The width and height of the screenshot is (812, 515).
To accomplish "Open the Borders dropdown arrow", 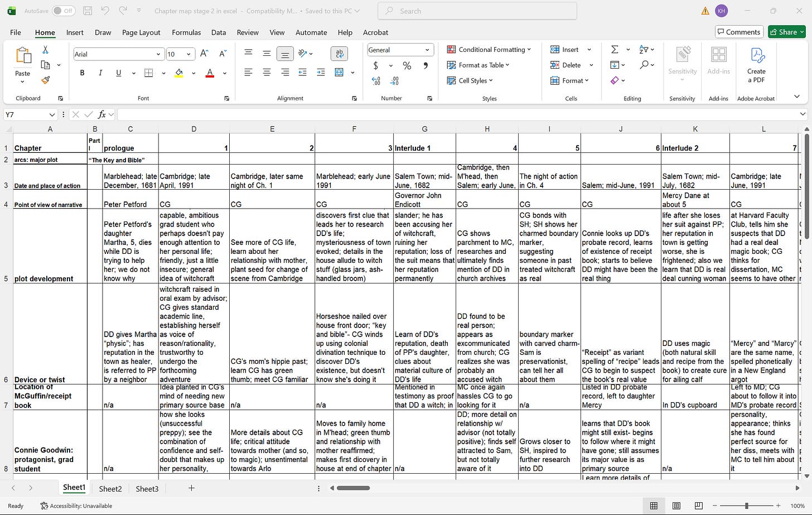I will point(163,73).
